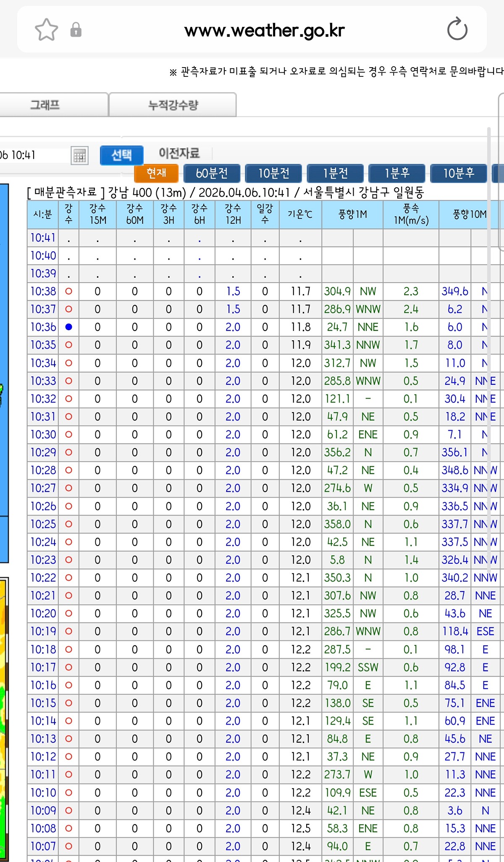Tap the padlock security icon
504x862 pixels.
tap(76, 30)
